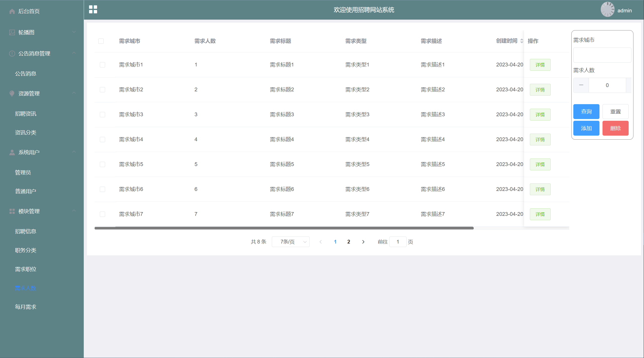Click the admin username in header
This screenshot has height=358, width=644.
pyautogui.click(x=625, y=11)
